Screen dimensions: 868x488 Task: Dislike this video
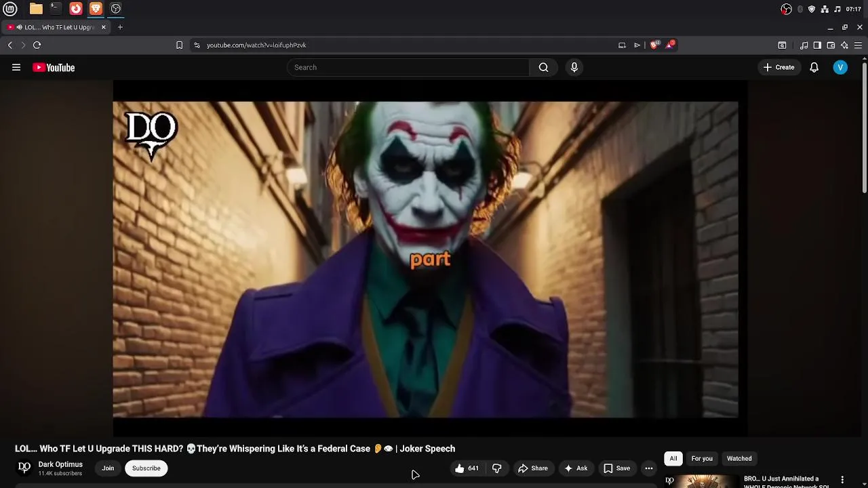pos(497,468)
